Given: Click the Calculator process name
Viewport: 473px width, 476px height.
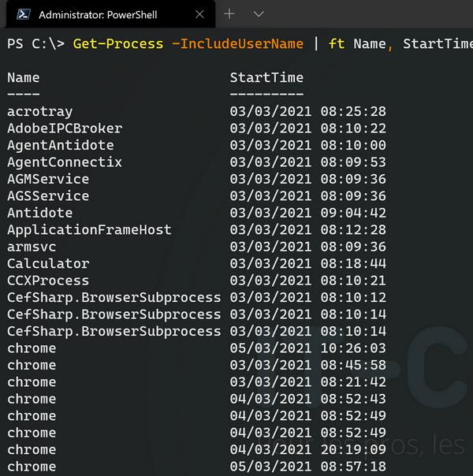Looking at the screenshot, I should click(x=48, y=264).
